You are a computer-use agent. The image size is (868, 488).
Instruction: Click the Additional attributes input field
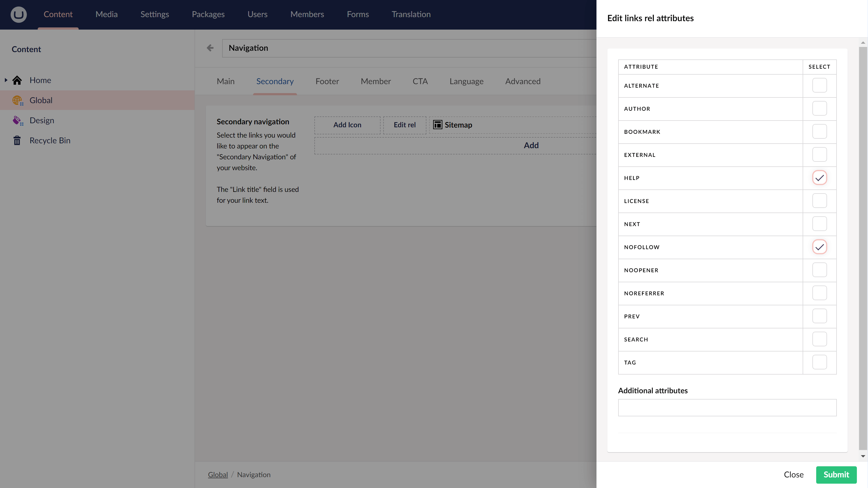(727, 408)
